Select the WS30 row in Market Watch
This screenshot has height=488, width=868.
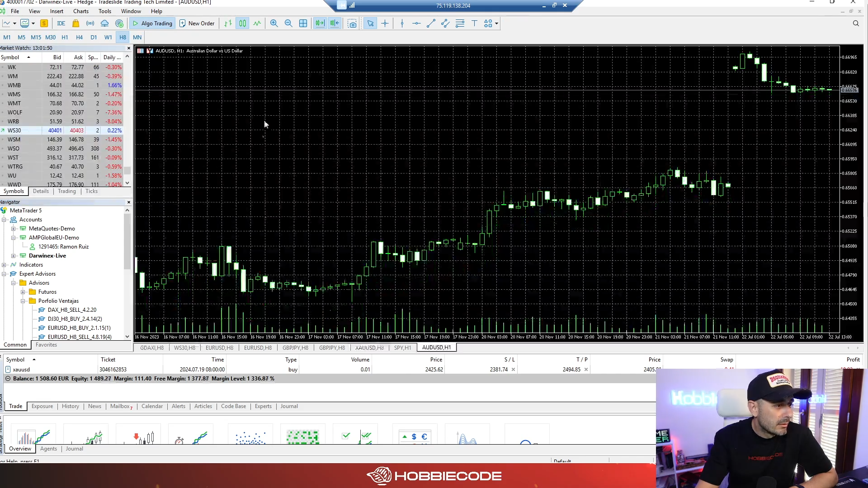pyautogui.click(x=61, y=131)
